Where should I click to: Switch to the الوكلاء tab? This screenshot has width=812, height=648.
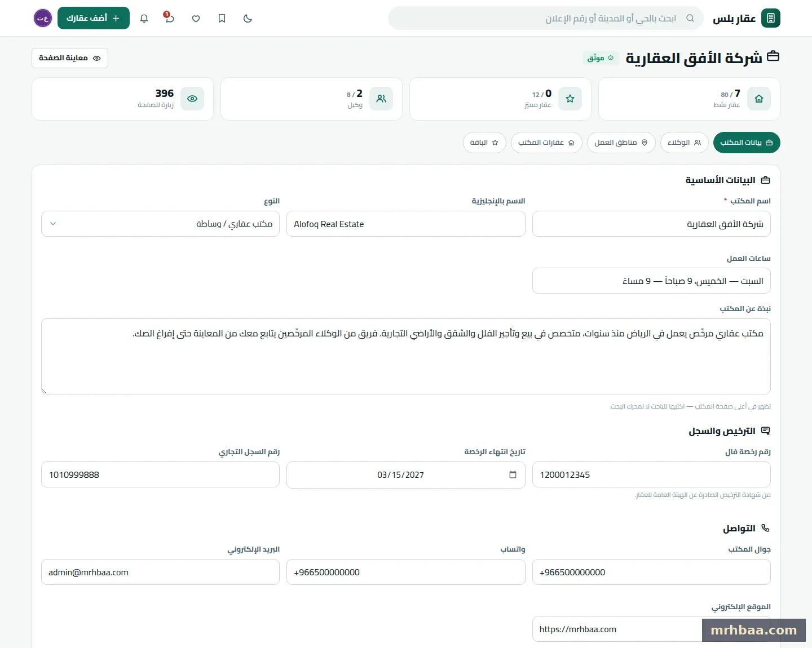[x=684, y=143]
